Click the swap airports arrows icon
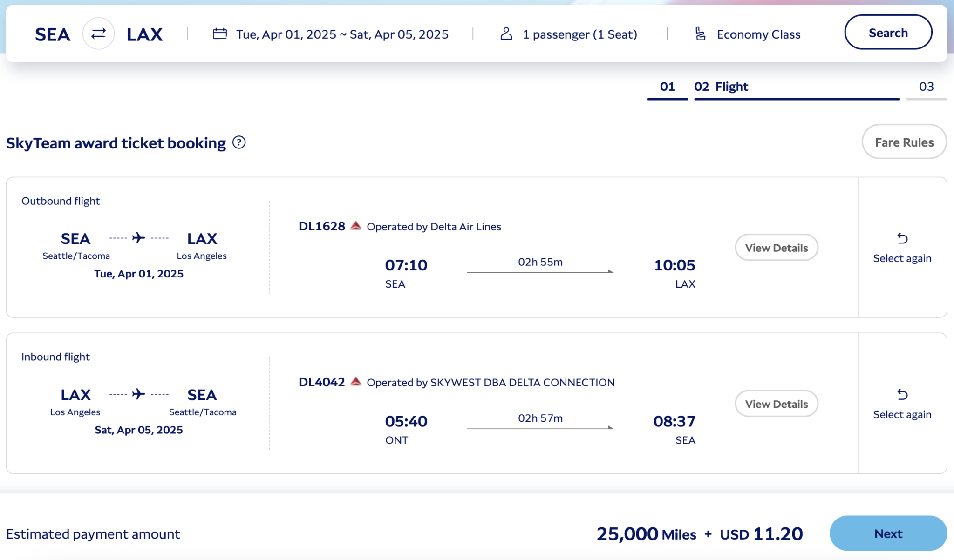Viewport: 954px width, 560px height. pos(98,33)
